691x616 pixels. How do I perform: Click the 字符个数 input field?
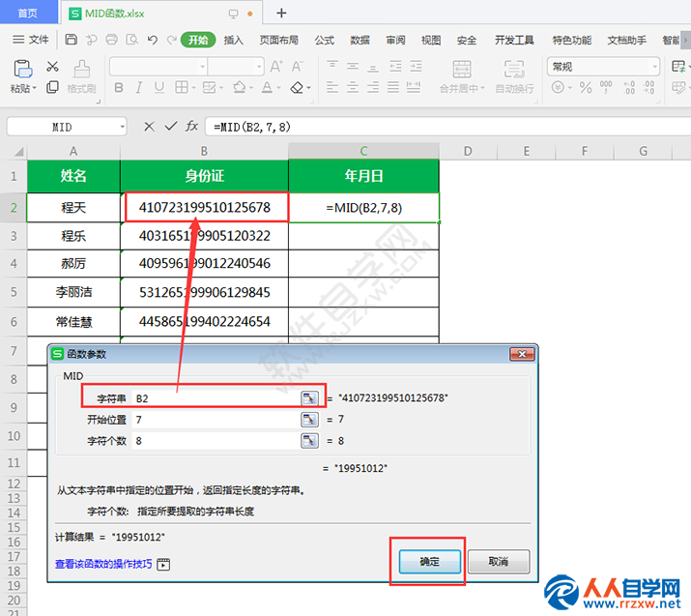(x=216, y=441)
